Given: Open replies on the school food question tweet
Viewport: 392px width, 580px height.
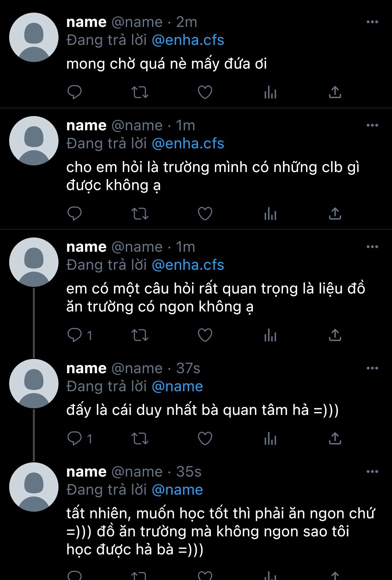Looking at the screenshot, I should coord(80,335).
